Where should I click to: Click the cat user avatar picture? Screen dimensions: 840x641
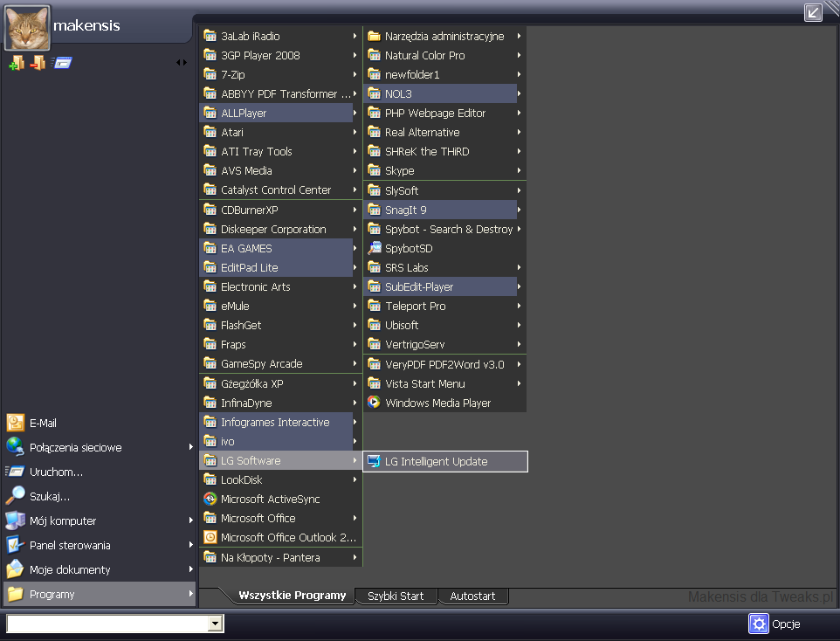[27, 28]
